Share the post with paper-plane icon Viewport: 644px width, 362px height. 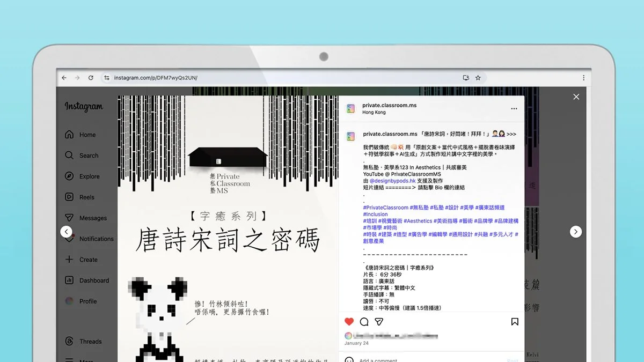(379, 322)
